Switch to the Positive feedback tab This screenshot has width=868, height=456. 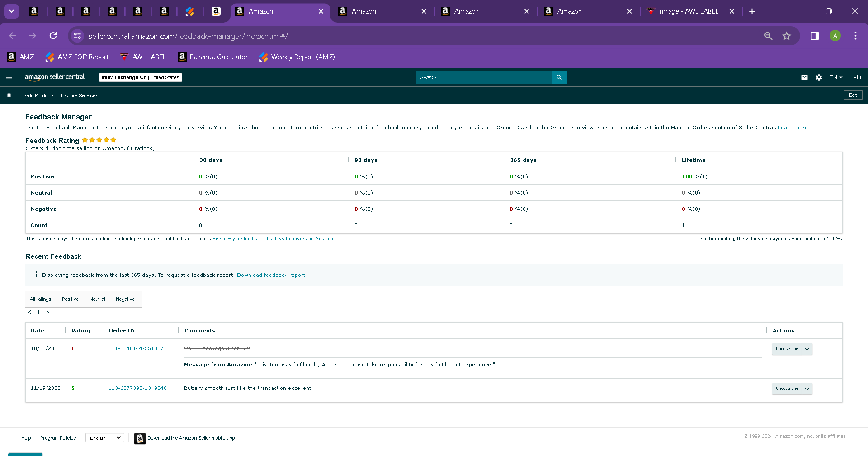tap(70, 299)
